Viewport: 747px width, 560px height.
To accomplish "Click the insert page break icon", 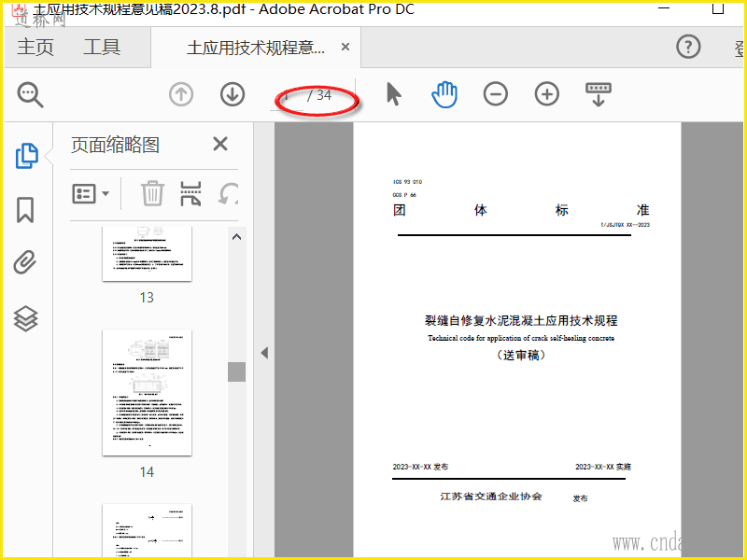I will tap(190, 193).
